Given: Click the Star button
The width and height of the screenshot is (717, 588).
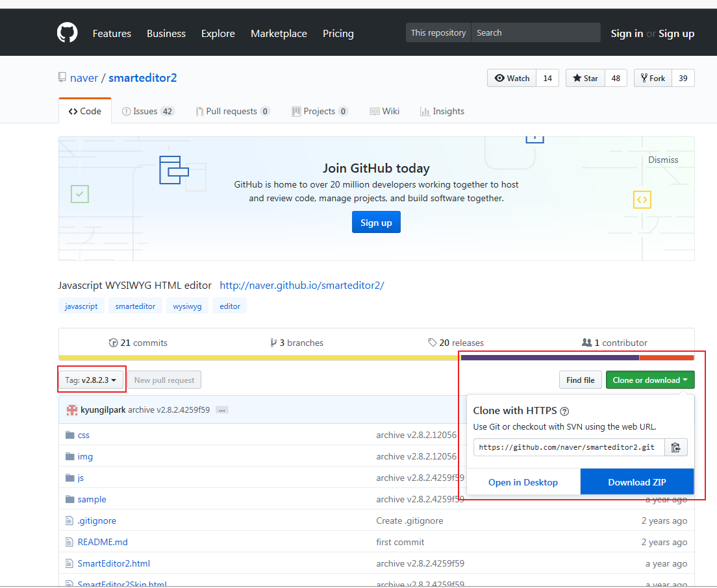Looking at the screenshot, I should click(585, 78).
